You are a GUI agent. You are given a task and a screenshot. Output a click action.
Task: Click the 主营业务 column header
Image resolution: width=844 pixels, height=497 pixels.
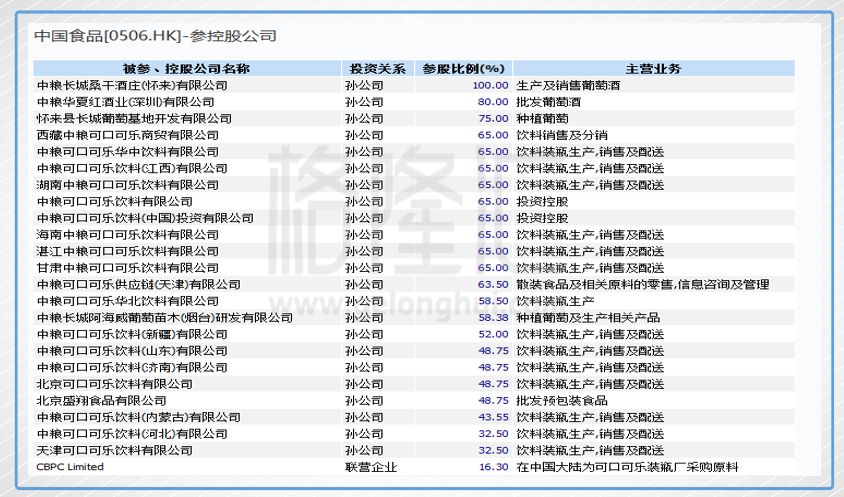pyautogui.click(x=654, y=68)
